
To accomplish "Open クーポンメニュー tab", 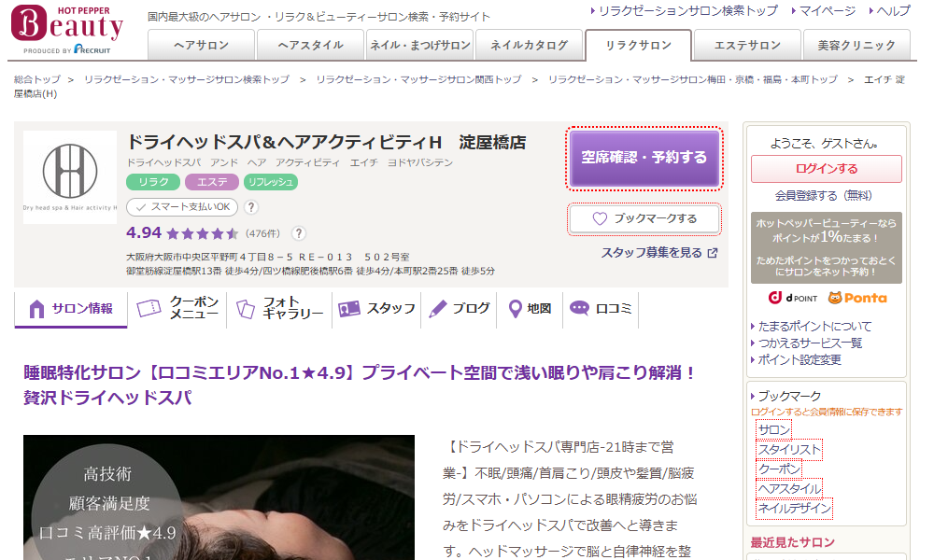I will pyautogui.click(x=178, y=308).
